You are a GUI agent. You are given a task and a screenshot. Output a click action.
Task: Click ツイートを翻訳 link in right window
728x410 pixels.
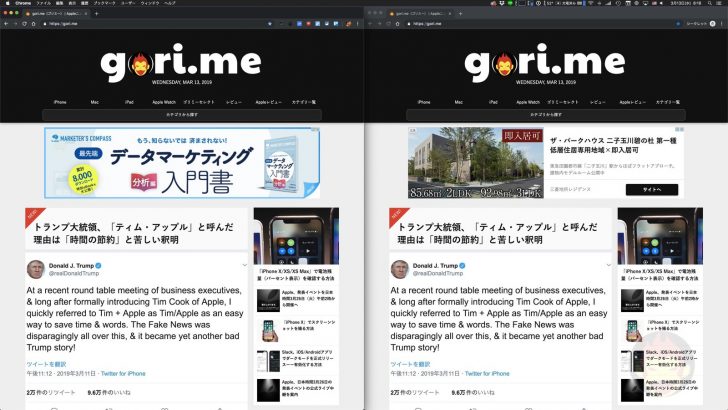click(x=410, y=364)
